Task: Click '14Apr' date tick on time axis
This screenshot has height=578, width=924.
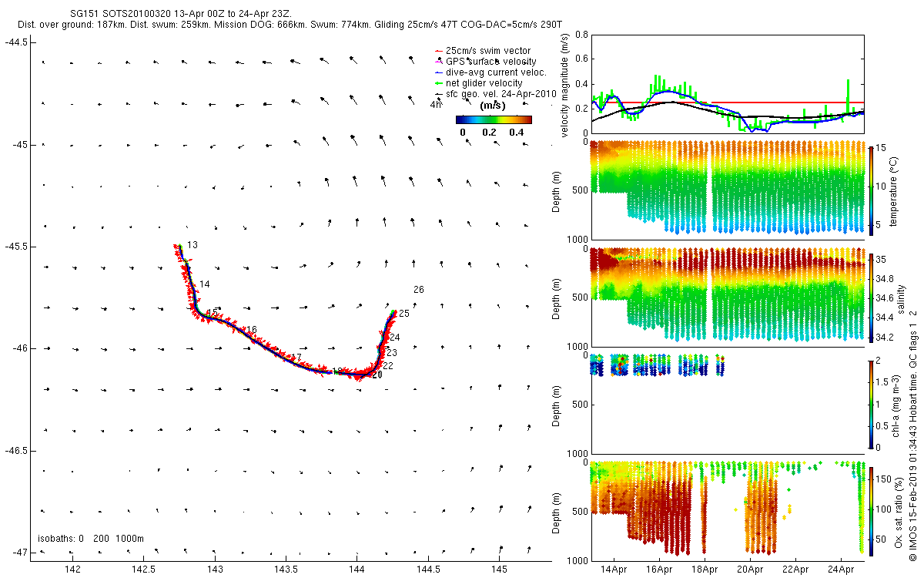Action: pyautogui.click(x=614, y=570)
